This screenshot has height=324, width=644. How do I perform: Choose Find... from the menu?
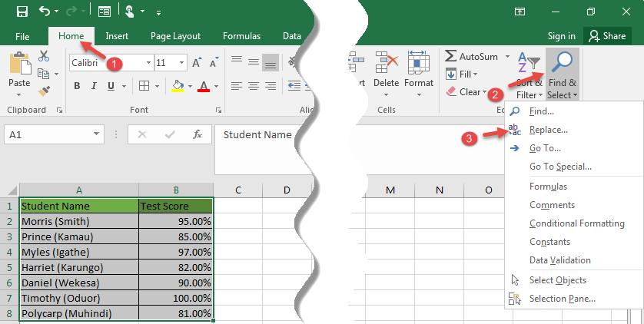tap(574, 111)
